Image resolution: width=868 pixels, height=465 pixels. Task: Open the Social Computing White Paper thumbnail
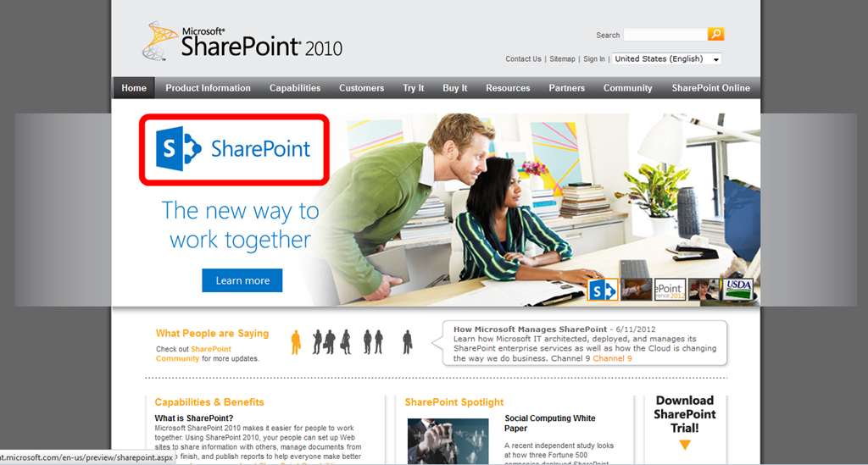[448, 441]
